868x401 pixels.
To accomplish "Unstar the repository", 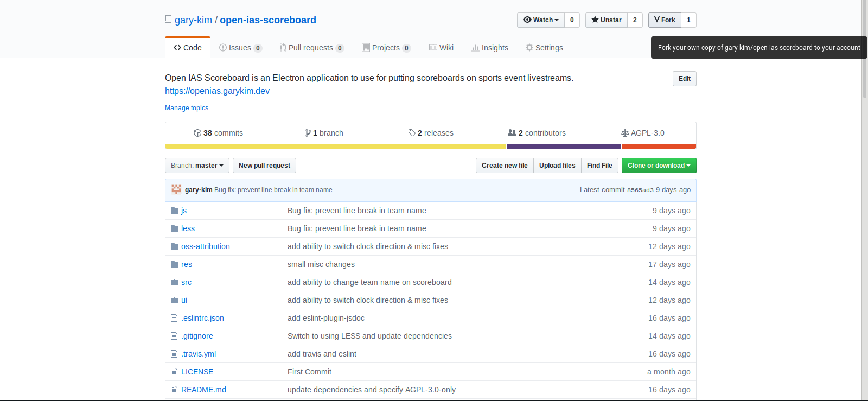I will point(607,20).
